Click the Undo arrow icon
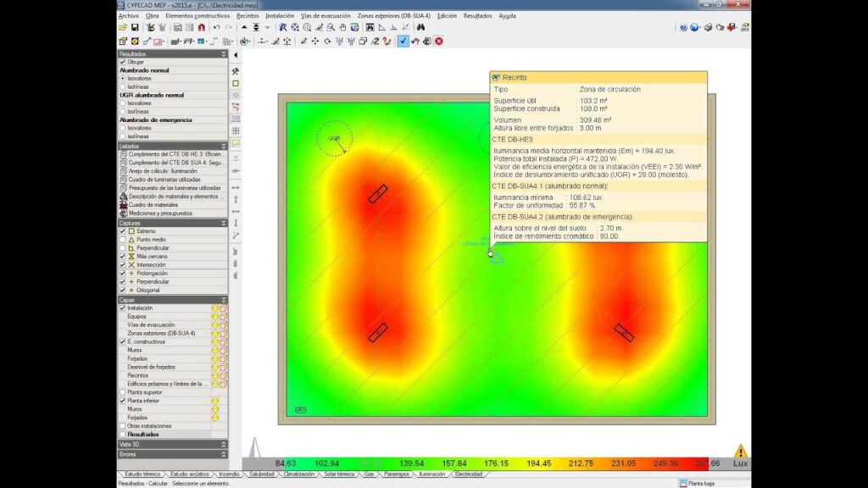The width and height of the screenshot is (868, 488). pyautogui.click(x=216, y=27)
